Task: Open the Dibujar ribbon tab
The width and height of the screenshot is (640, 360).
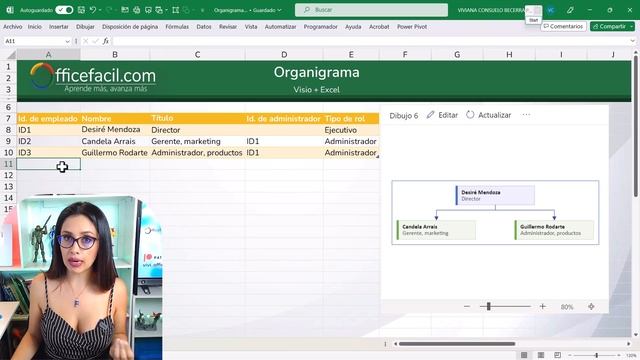Action: (85, 27)
